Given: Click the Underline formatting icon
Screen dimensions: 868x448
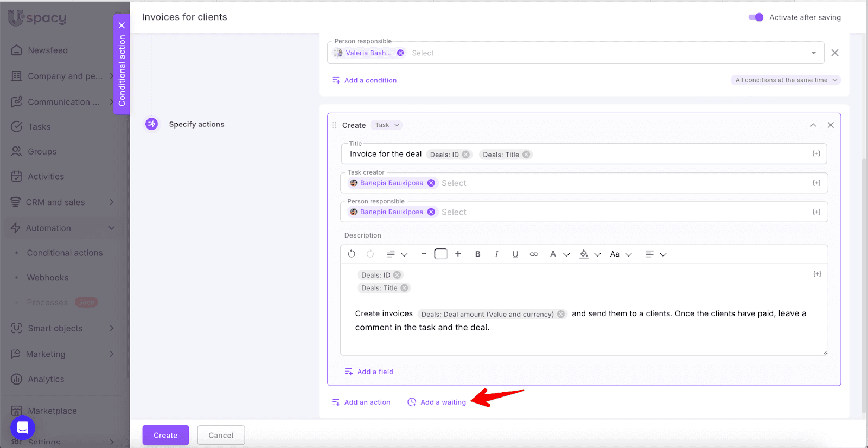Looking at the screenshot, I should pos(515,254).
